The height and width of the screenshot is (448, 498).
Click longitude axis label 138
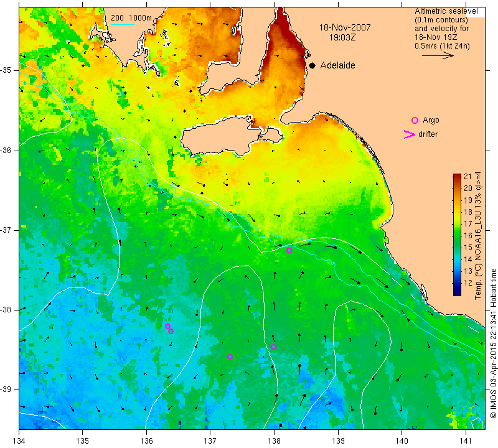pos(274,441)
